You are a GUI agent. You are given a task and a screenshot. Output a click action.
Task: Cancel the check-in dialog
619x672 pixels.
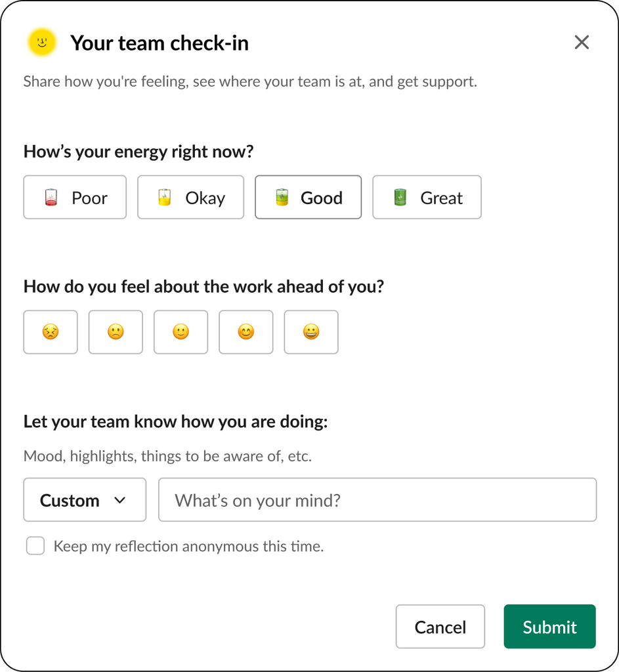[440, 627]
